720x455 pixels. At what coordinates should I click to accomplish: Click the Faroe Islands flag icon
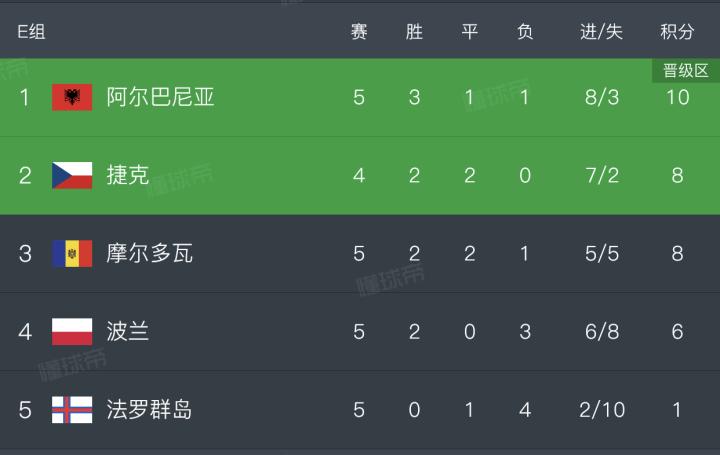pyautogui.click(x=72, y=410)
